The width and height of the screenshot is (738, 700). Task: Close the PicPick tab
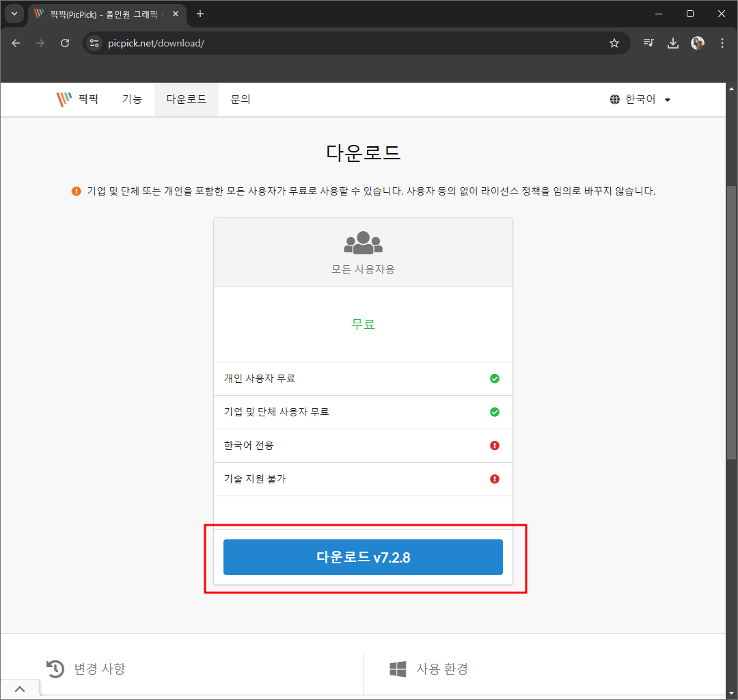176,14
